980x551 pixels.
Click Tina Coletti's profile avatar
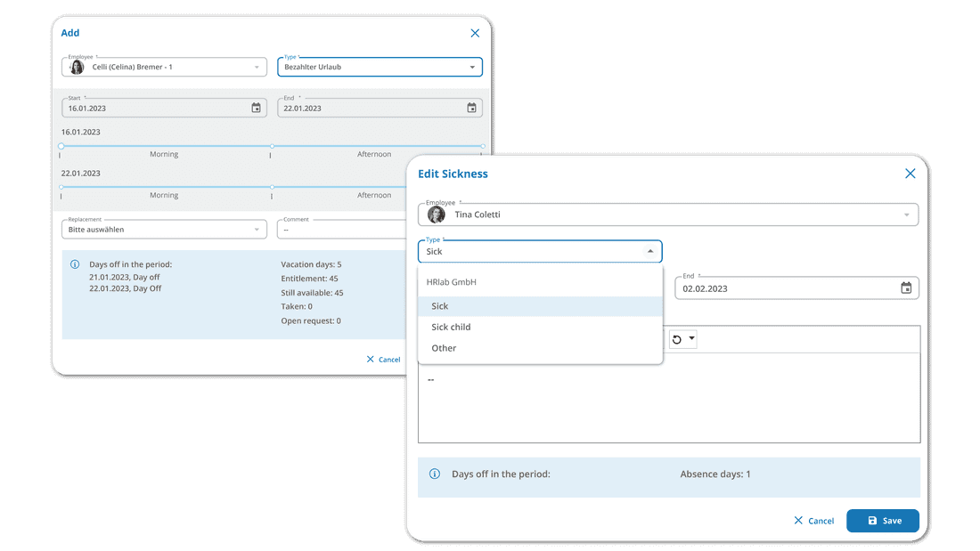pos(437,215)
